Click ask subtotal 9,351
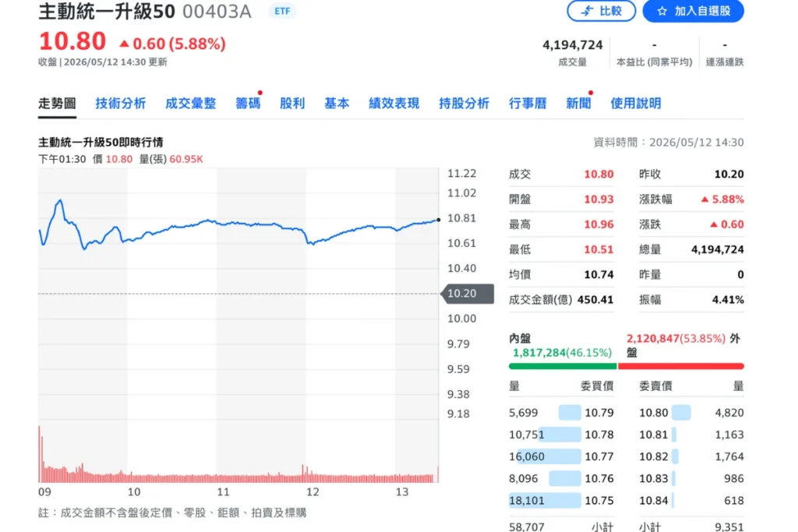 pyautogui.click(x=729, y=527)
